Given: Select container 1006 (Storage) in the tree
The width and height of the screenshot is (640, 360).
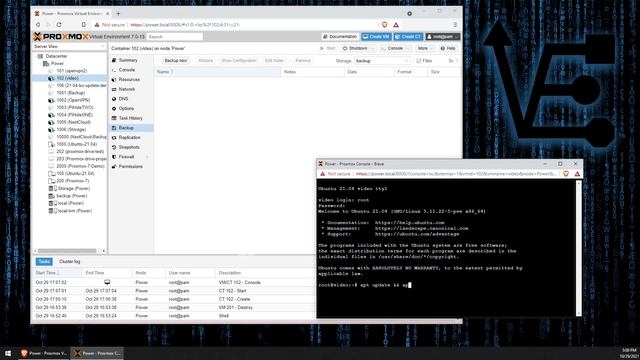Looking at the screenshot, I should coord(71,129).
